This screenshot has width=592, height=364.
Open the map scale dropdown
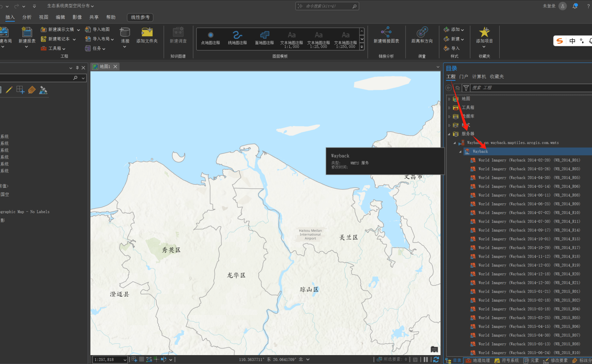point(125,360)
